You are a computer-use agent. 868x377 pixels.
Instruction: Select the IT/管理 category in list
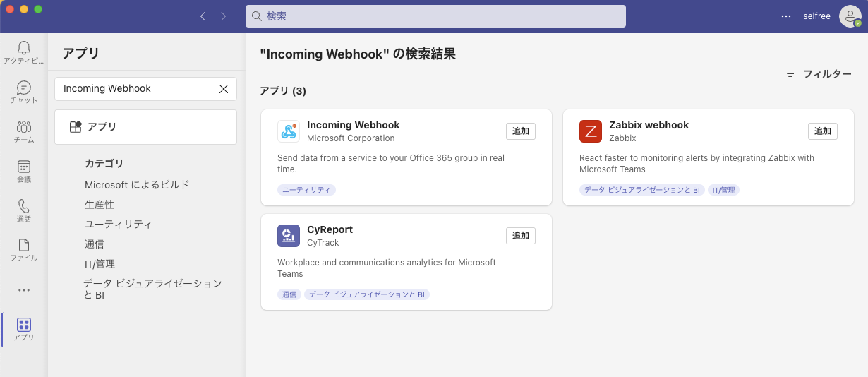point(100,264)
